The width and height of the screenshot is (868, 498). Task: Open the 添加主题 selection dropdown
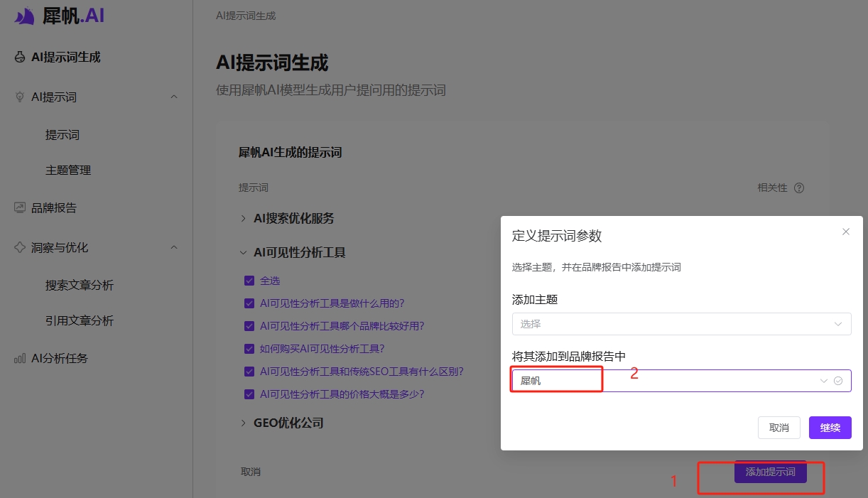680,324
